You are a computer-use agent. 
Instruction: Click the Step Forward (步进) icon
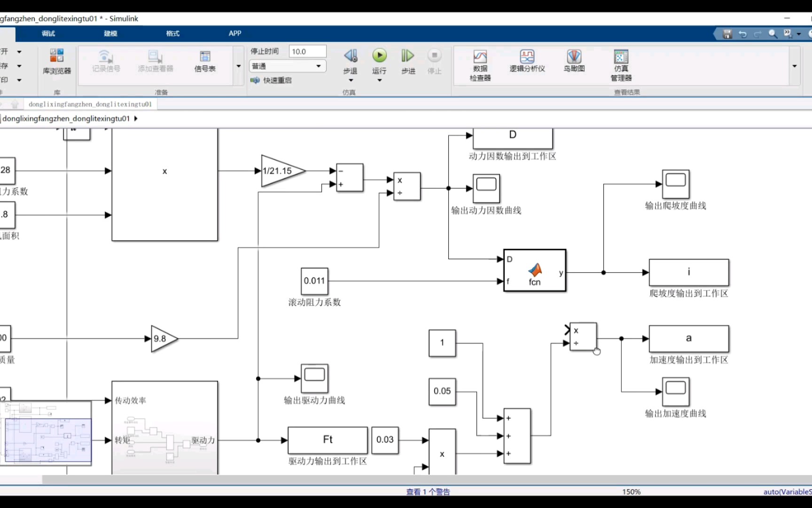coord(408,56)
